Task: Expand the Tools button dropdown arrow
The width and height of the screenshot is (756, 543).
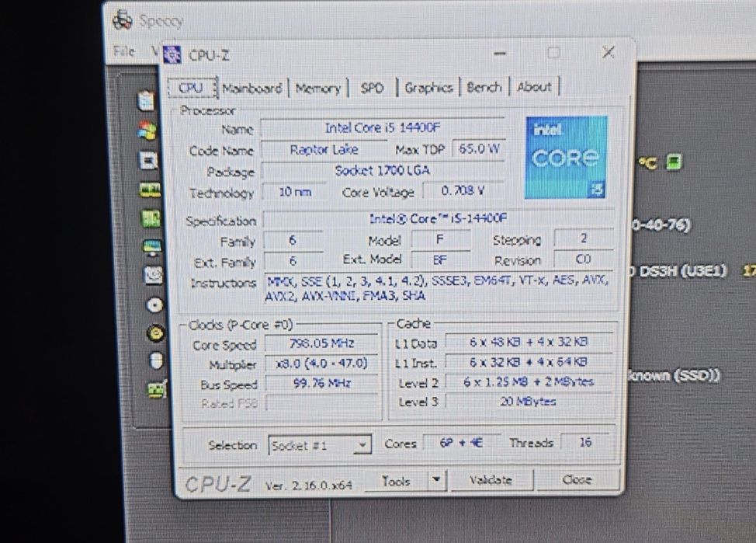Action: [x=436, y=480]
